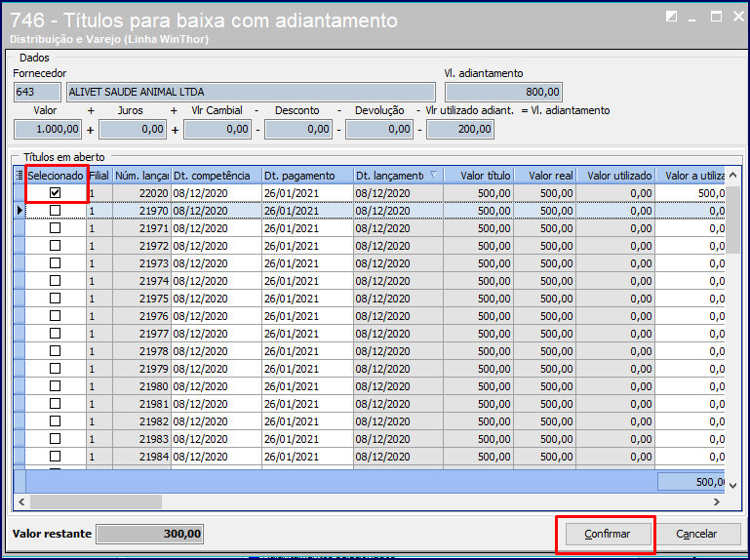Tick the checkbox for row 21977
Image resolution: width=750 pixels, height=560 pixels.
[55, 333]
